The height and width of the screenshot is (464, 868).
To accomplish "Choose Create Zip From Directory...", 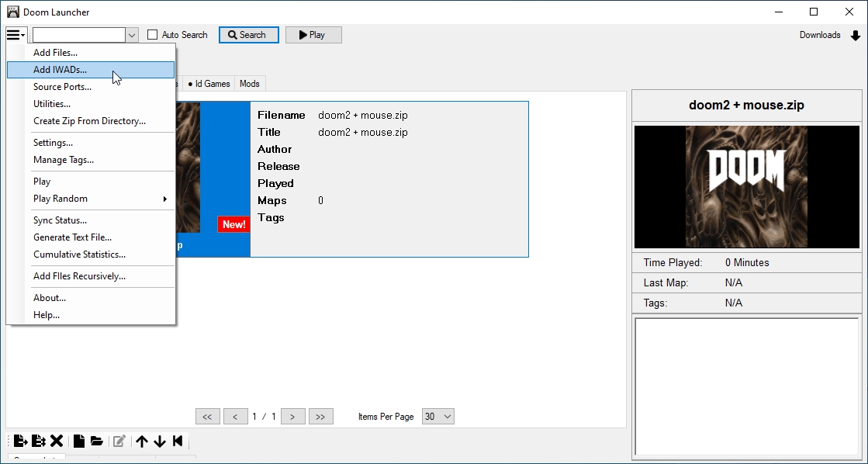I will (91, 121).
